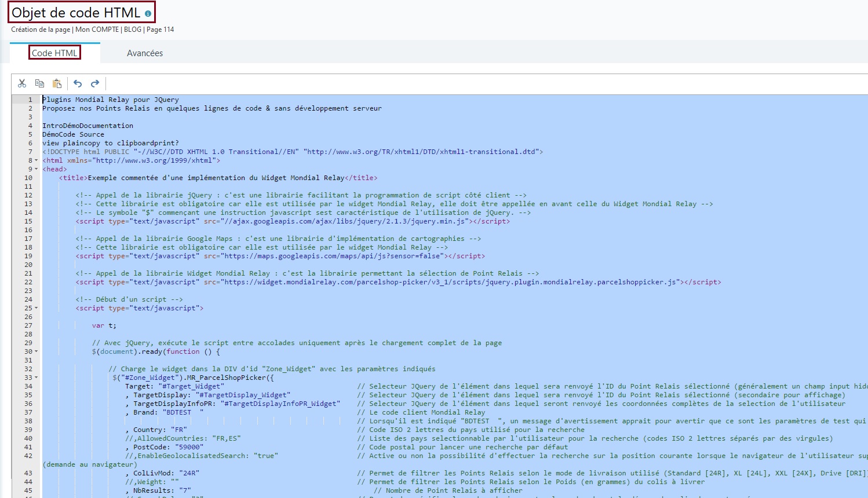Screen dimensions: 868x498
Task: Click 'Page 114' in the breadcrumb
Action: [x=161, y=30]
